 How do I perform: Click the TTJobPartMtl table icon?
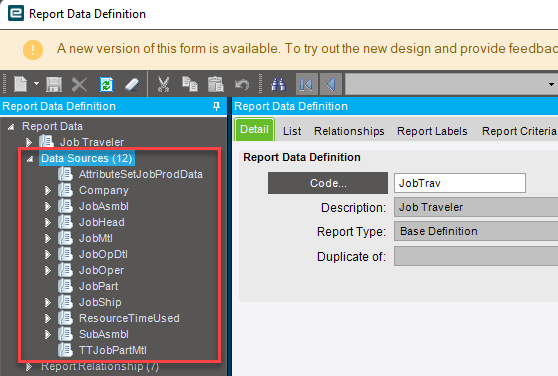coord(65,350)
